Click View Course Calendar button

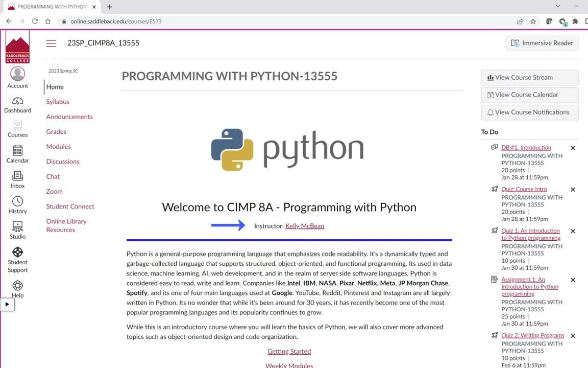pyautogui.click(x=529, y=95)
